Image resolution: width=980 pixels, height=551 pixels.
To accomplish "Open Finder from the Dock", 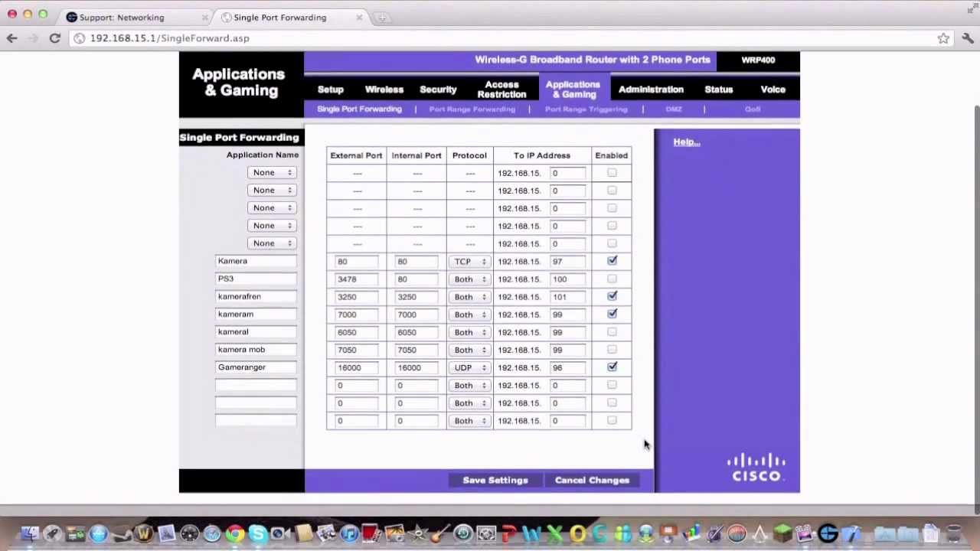I will click(29, 533).
